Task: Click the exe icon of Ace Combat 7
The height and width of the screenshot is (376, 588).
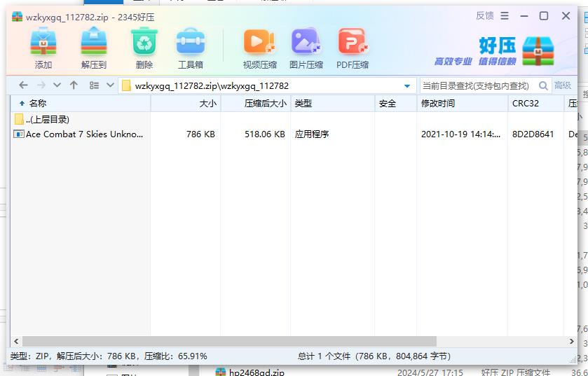Action: pos(19,134)
